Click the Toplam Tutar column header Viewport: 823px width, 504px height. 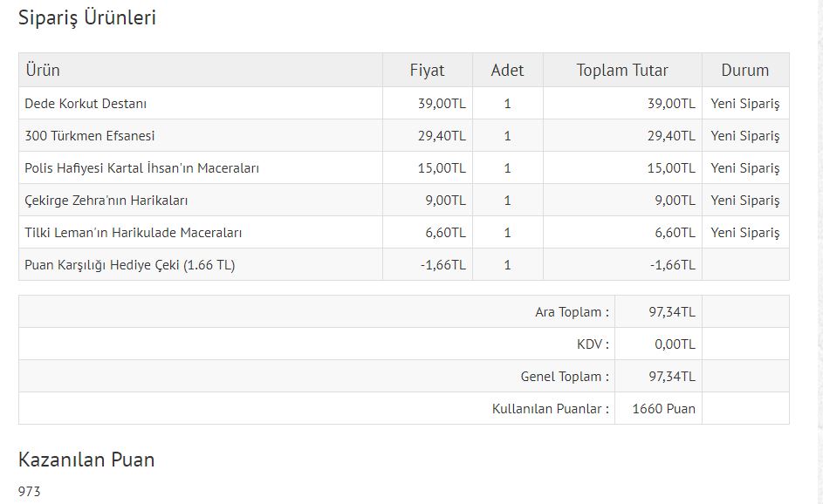(x=622, y=71)
